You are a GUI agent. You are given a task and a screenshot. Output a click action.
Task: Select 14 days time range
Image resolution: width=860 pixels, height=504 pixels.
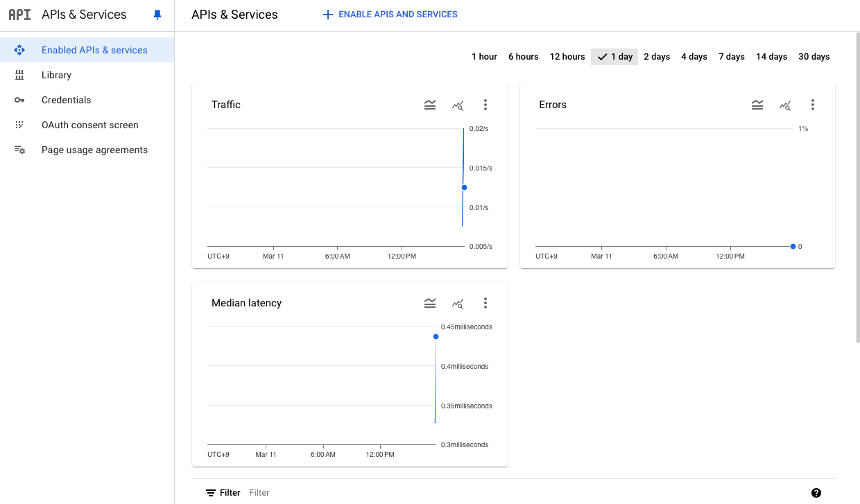click(x=771, y=57)
